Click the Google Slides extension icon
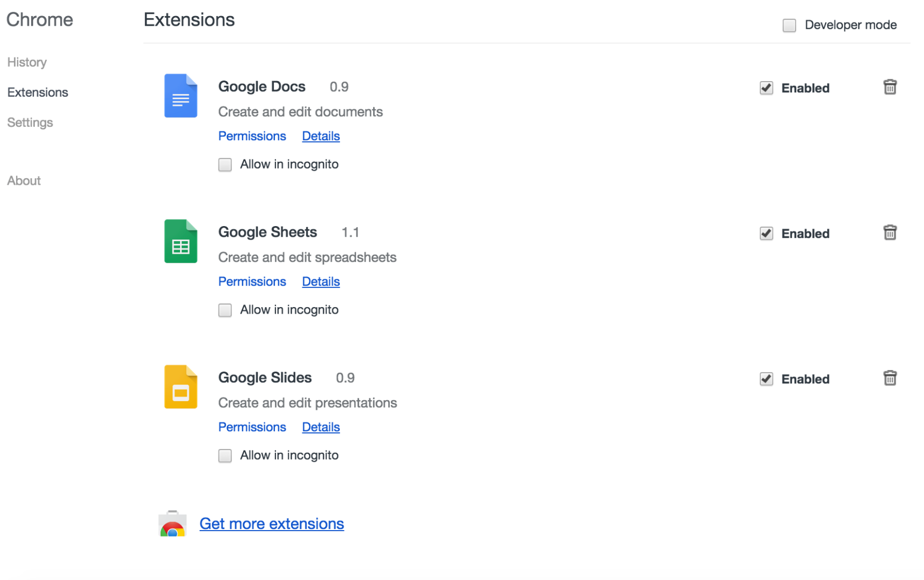The height and width of the screenshot is (580, 924). 180,387
